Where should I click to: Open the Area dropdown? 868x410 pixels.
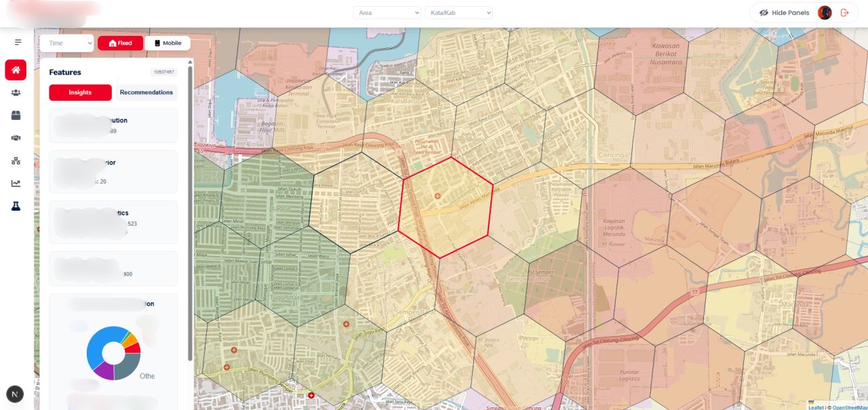387,13
